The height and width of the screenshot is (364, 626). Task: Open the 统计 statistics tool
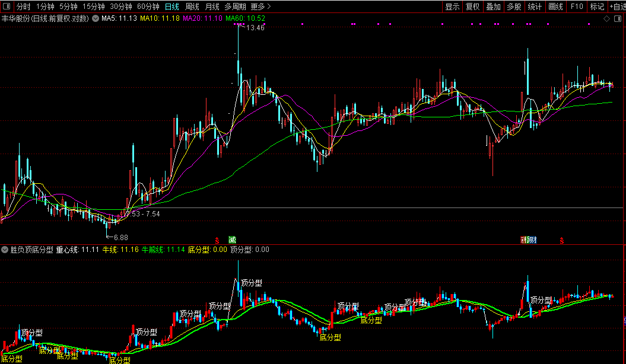pyautogui.click(x=535, y=7)
